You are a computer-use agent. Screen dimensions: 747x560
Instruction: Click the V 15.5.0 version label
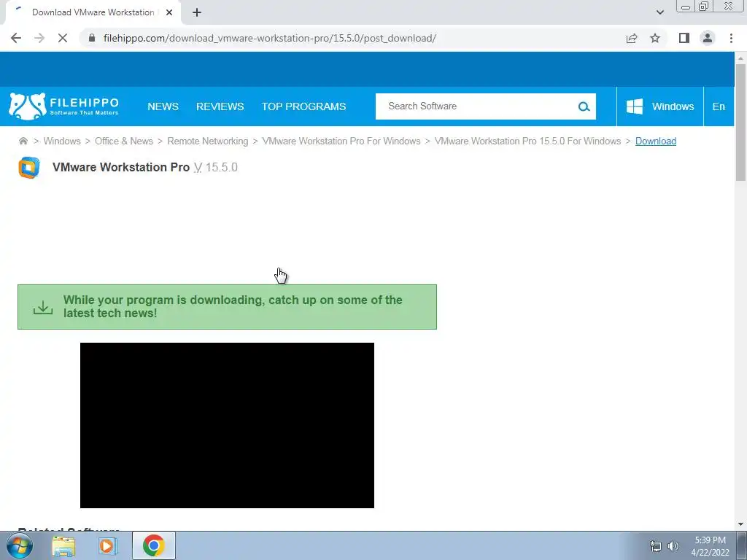(216, 167)
